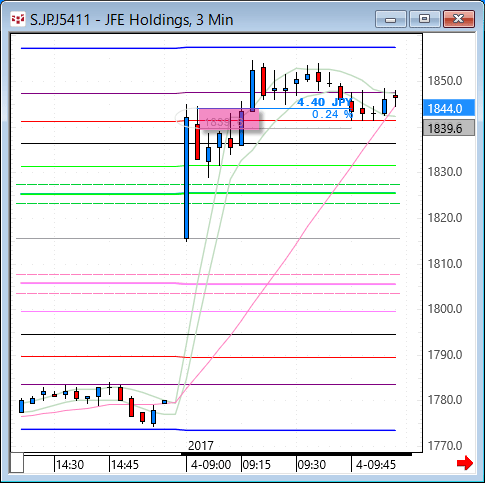
Task: Click the 0.24 % measurement label
Action: click(x=332, y=114)
